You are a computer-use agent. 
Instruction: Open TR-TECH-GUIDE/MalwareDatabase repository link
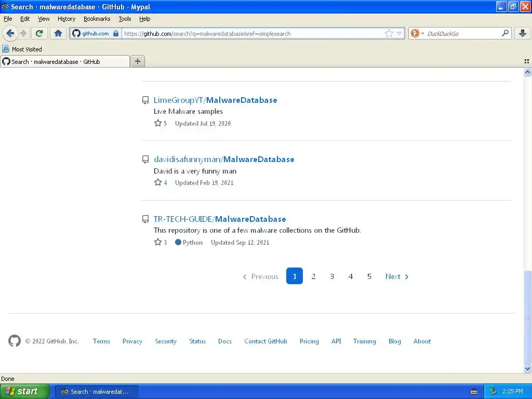[220, 219]
